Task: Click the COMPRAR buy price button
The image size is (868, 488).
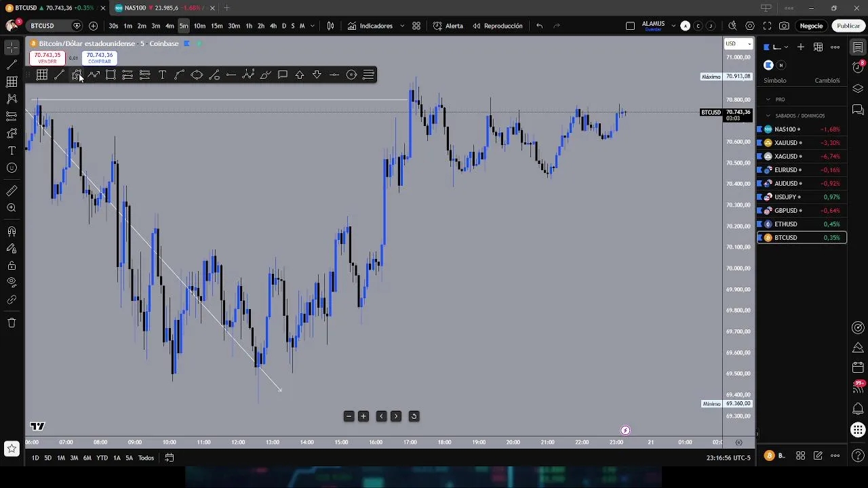Action: pyautogui.click(x=99, y=58)
